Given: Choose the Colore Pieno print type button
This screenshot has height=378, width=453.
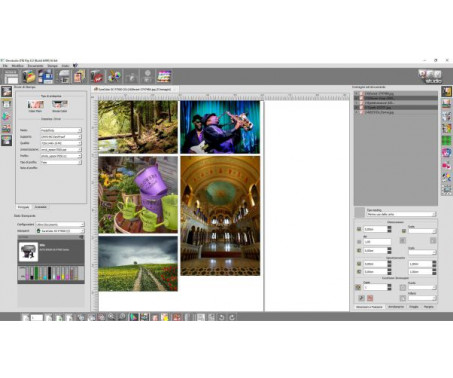Looking at the screenshot, I should [x=35, y=106].
